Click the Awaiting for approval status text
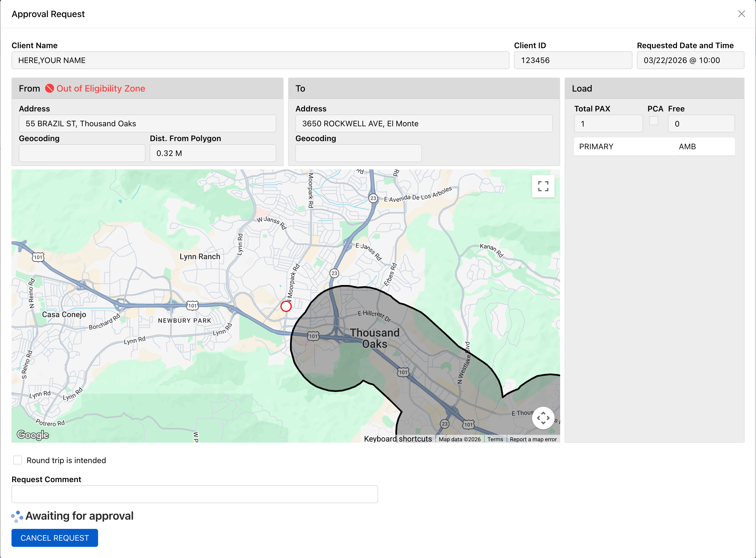Viewport: 756px width, 558px height. pyautogui.click(x=79, y=516)
